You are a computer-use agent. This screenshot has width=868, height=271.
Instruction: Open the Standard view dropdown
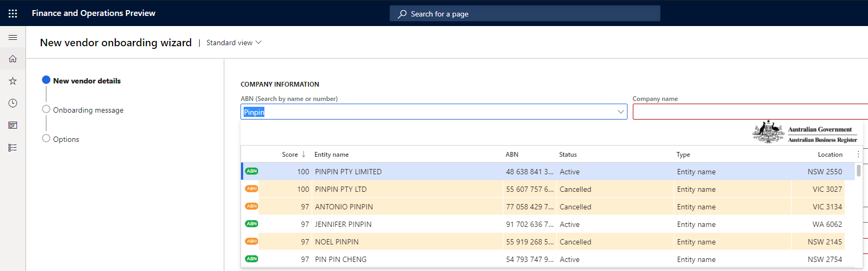click(234, 43)
